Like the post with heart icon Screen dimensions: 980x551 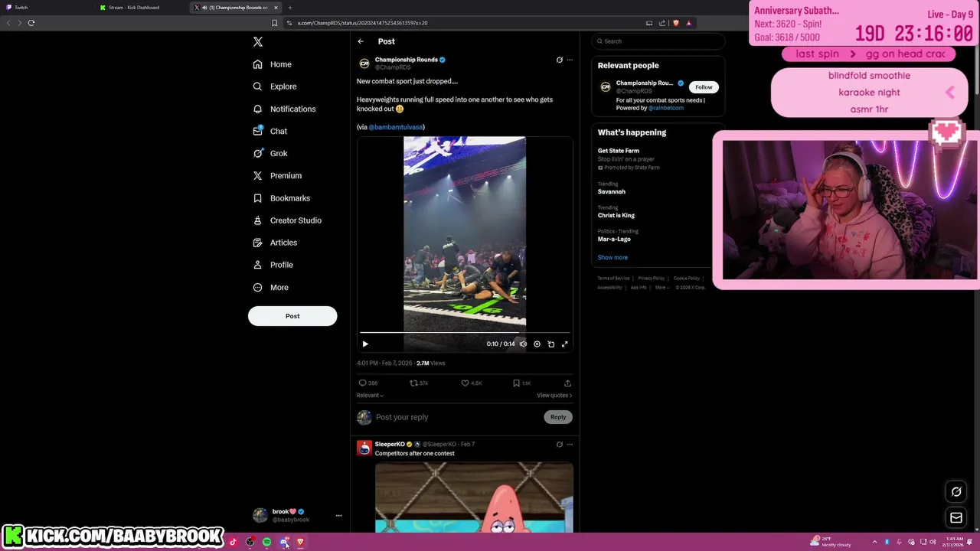(x=465, y=383)
